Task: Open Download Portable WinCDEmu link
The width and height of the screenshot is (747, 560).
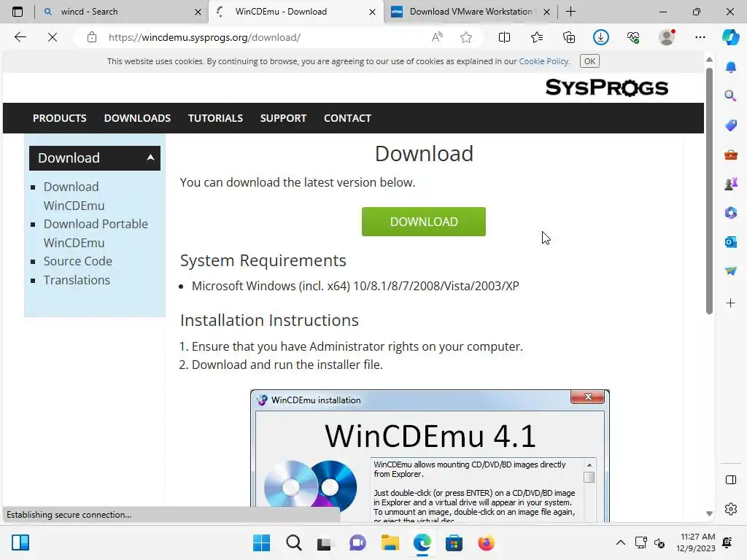Action: (x=96, y=233)
